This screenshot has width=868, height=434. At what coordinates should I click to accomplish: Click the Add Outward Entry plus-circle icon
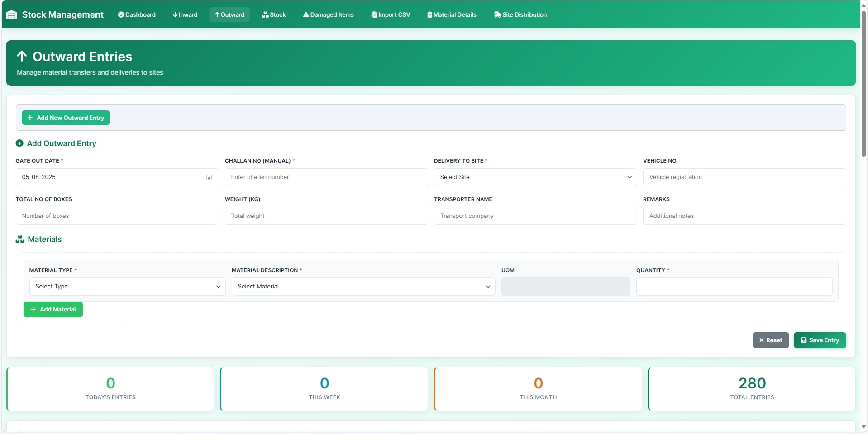click(x=19, y=143)
